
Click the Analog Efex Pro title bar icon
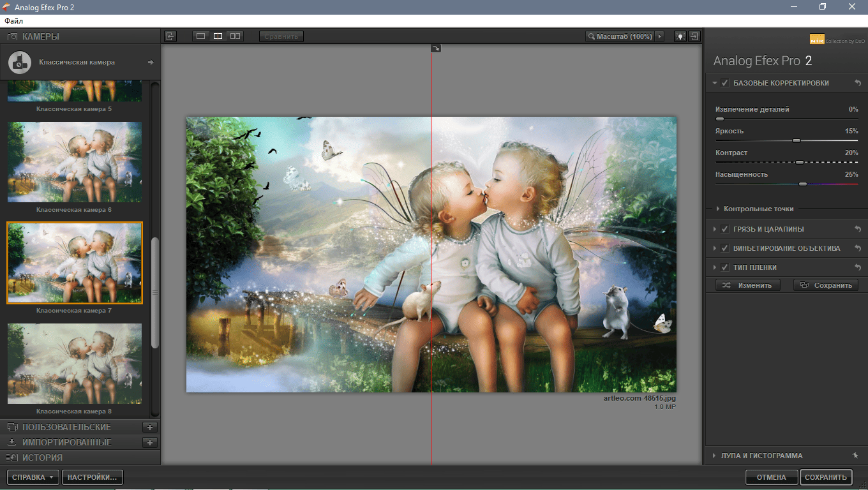point(8,7)
